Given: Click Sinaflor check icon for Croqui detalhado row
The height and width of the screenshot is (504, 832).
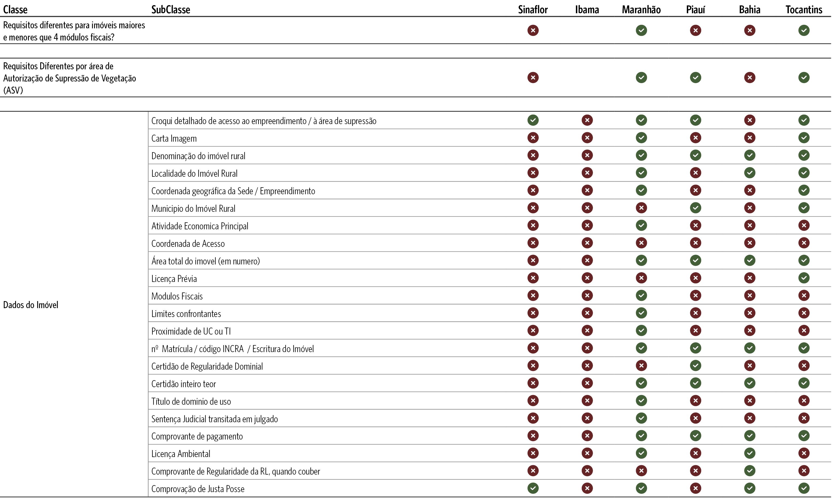Looking at the screenshot, I should pyautogui.click(x=533, y=120).
